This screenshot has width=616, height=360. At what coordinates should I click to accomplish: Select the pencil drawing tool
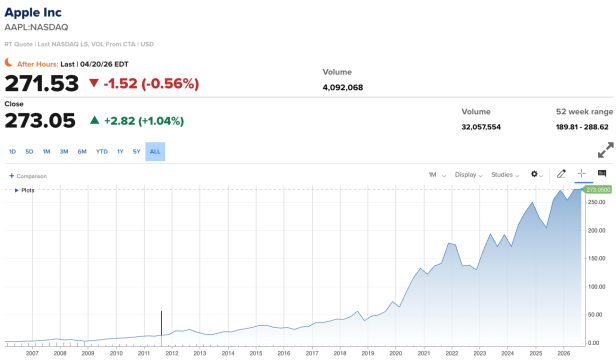561,174
